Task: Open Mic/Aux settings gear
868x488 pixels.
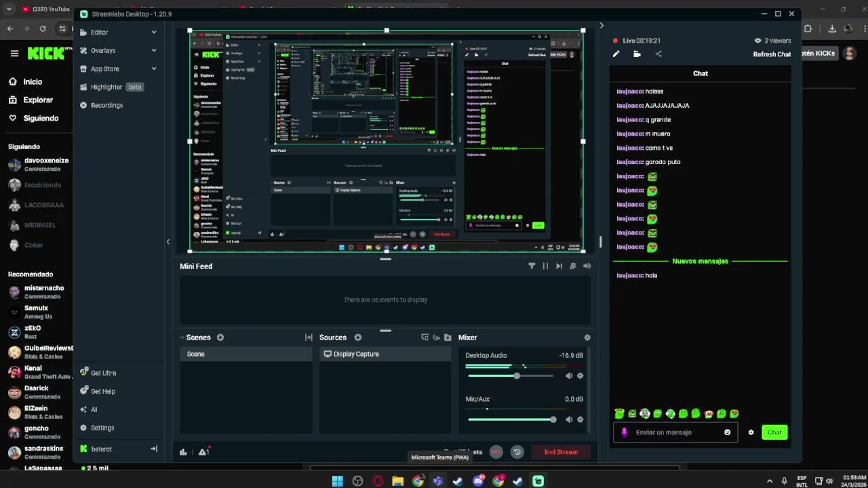Action: [x=580, y=420]
